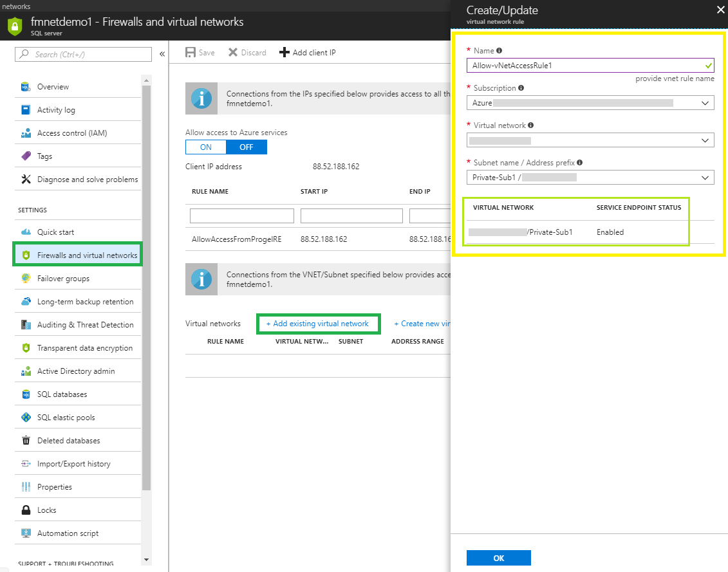Click the SQL databases icon

26,394
